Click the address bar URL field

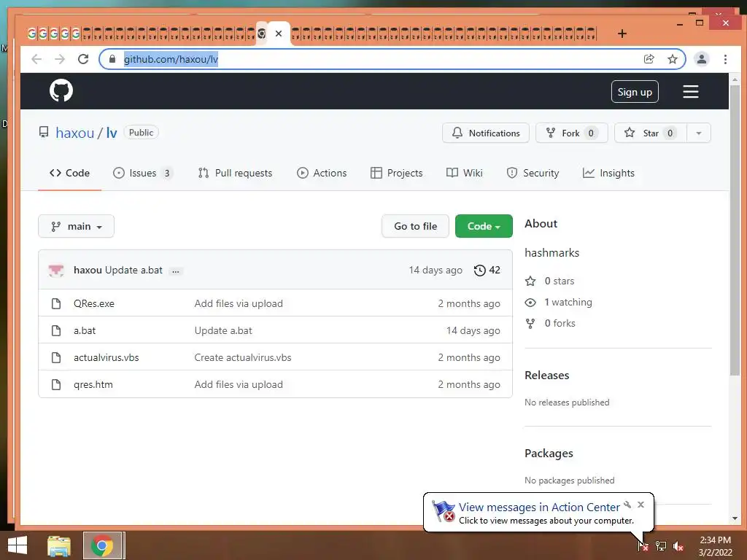(x=392, y=59)
